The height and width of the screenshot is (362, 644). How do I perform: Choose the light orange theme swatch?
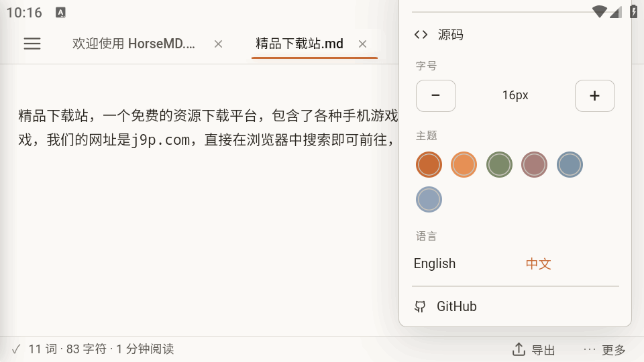pos(464,165)
